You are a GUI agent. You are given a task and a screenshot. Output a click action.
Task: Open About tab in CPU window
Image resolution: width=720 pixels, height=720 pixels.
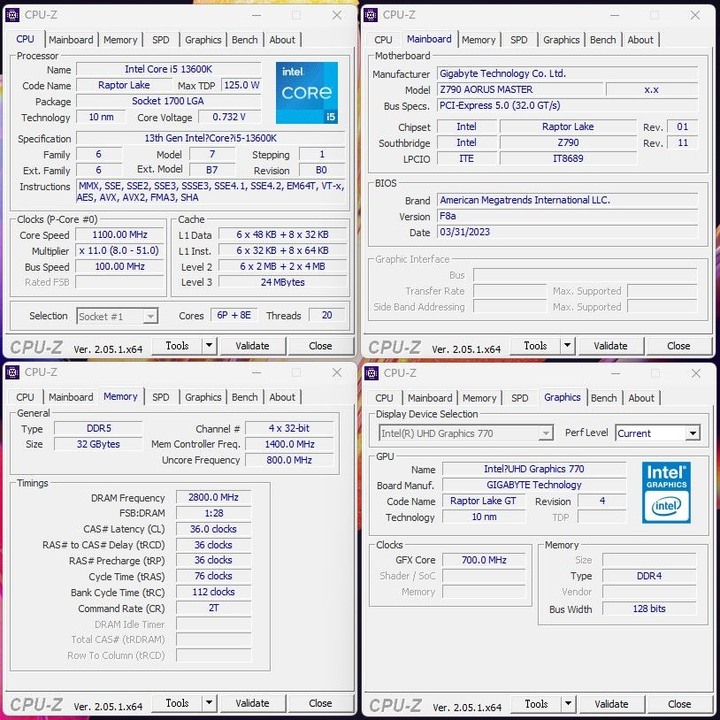click(282, 40)
